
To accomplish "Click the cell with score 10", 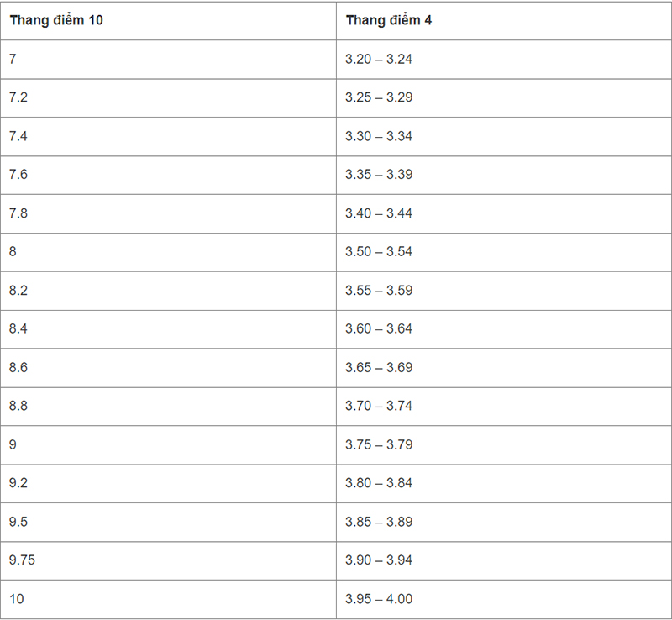I will (x=168, y=600).
